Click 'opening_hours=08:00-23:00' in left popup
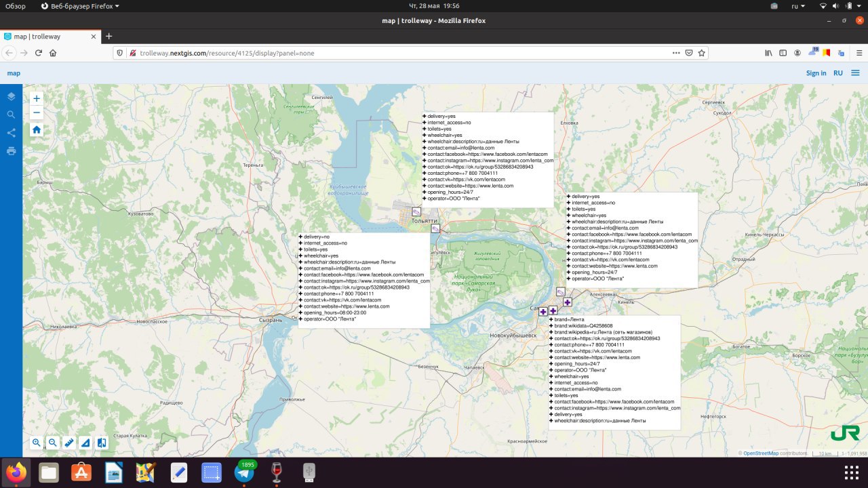Image resolution: width=868 pixels, height=488 pixels. point(335,312)
